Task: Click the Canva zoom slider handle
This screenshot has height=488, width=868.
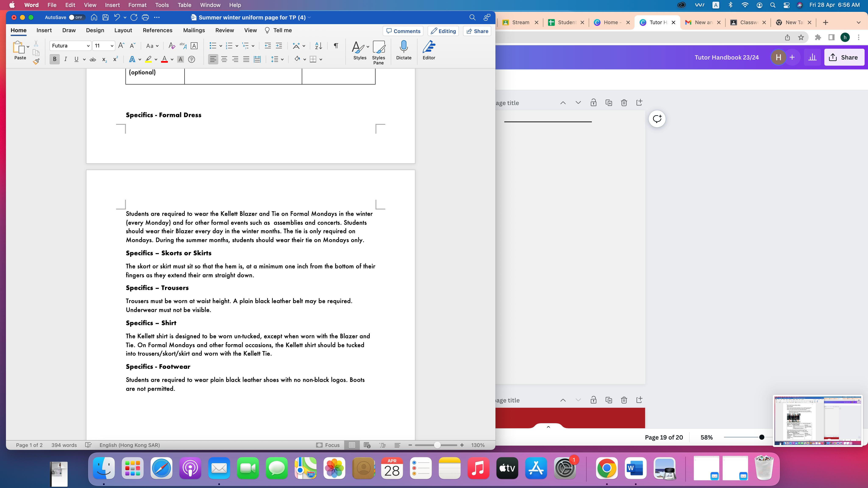Action: coord(762,437)
